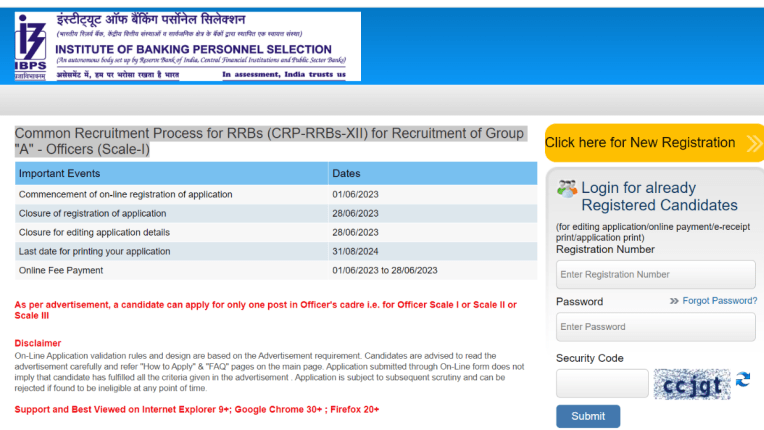Click the Common Recruitment Process page title

pyautogui.click(x=269, y=141)
